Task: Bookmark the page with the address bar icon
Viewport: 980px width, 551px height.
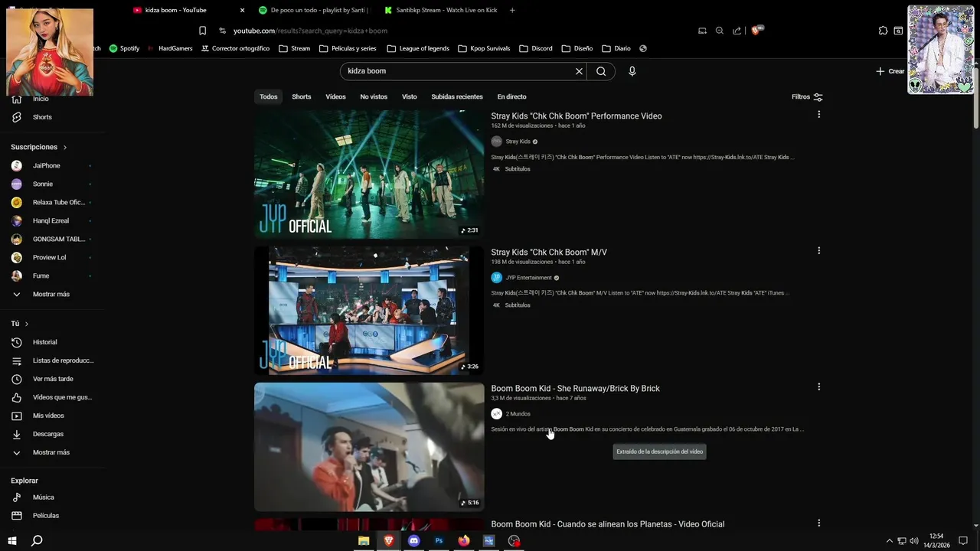Action: tap(202, 31)
